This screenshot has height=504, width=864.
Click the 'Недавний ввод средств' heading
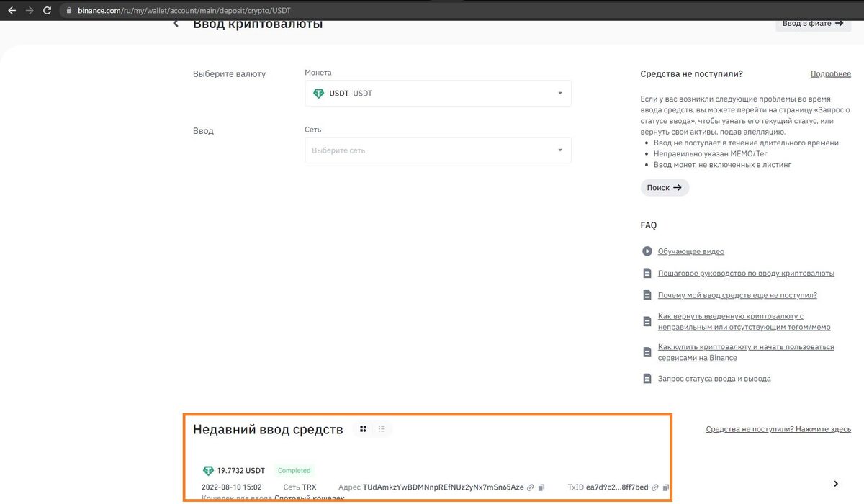[268, 430]
